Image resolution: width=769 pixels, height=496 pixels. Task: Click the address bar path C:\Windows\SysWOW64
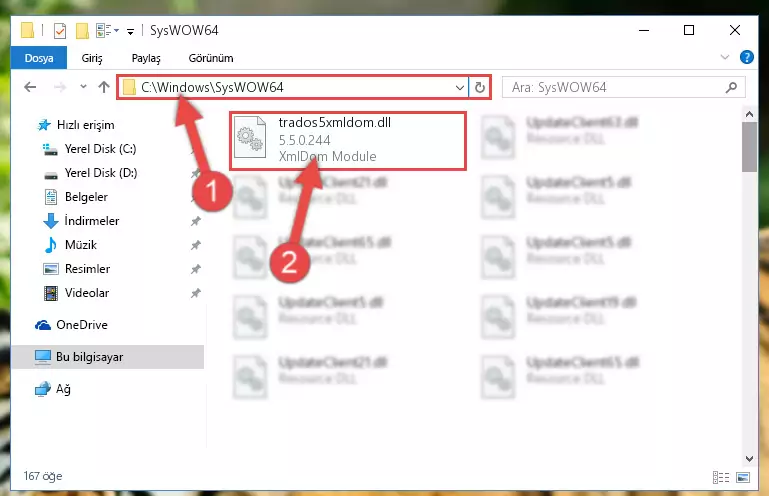pos(212,87)
